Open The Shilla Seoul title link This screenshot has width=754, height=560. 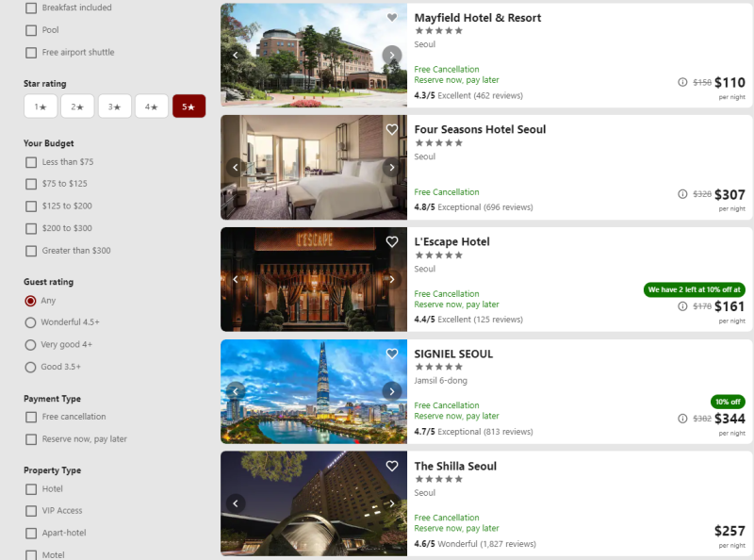pos(455,466)
